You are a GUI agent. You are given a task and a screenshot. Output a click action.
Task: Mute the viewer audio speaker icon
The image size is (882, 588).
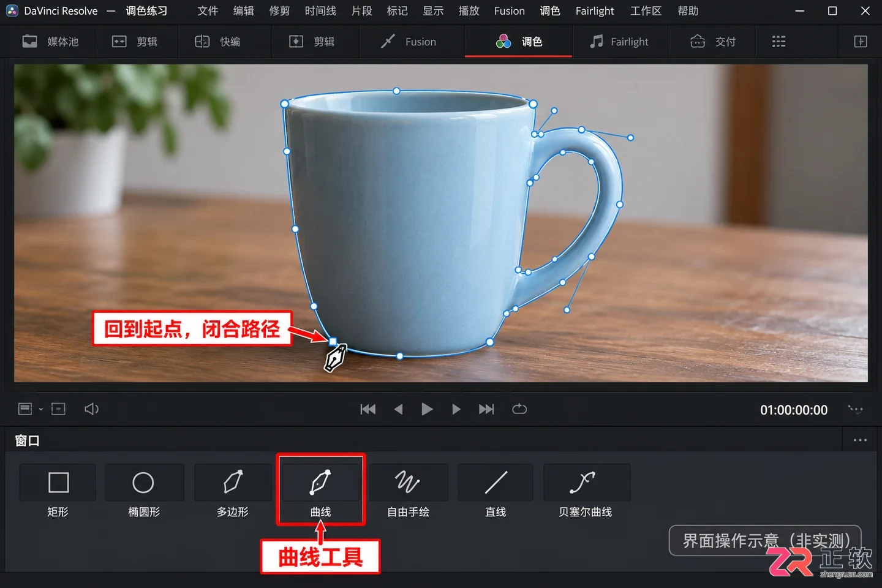(x=91, y=409)
